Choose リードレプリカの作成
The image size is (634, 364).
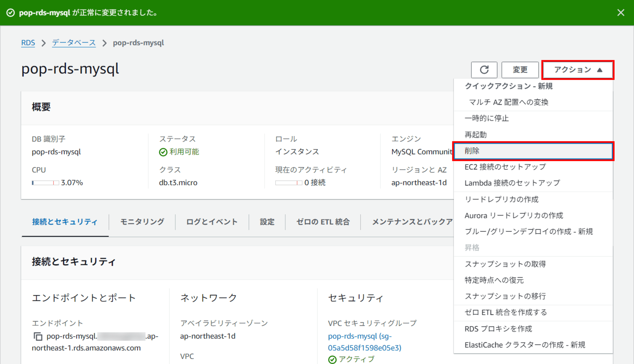click(x=533, y=200)
